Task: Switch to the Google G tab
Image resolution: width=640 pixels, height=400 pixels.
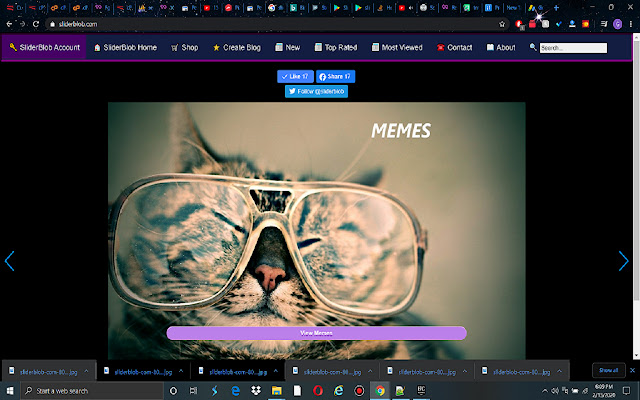Action: click(x=276, y=7)
